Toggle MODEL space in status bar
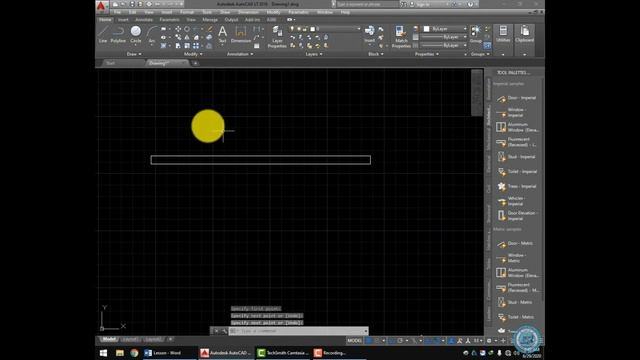This screenshot has width=640, height=360. coord(354,340)
